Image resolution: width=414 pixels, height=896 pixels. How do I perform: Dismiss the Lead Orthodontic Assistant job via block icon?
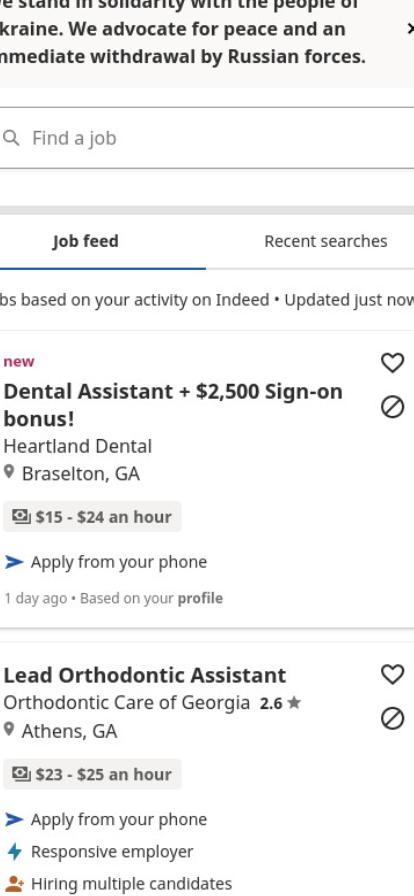[x=392, y=719]
